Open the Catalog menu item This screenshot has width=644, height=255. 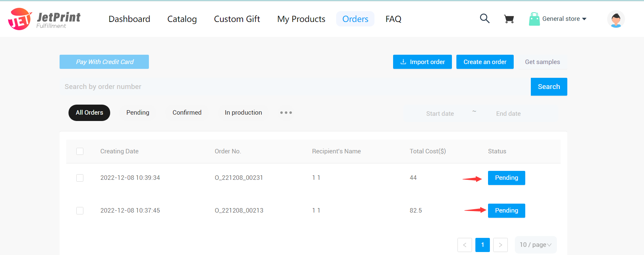(182, 19)
